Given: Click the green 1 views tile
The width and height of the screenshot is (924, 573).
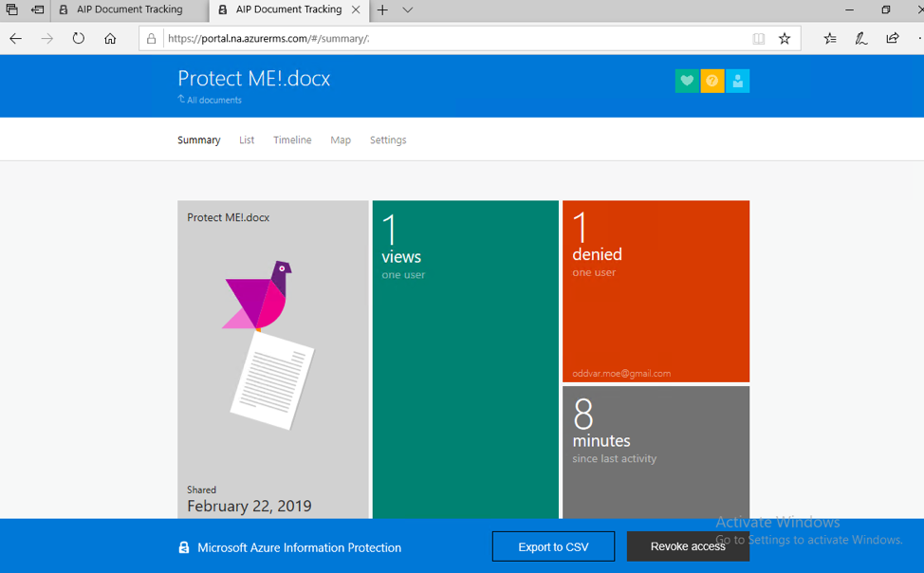Looking at the screenshot, I should click(x=466, y=360).
